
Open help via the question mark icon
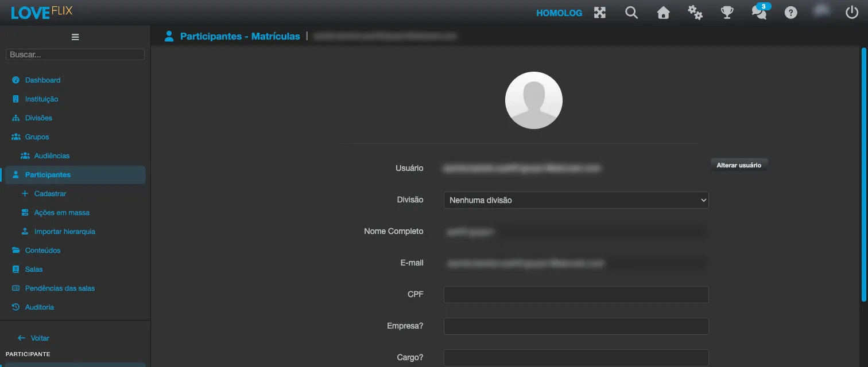point(791,13)
